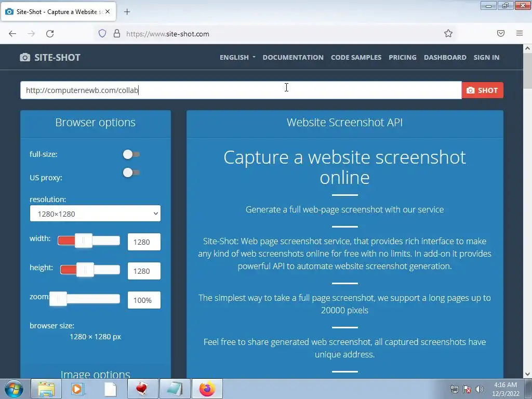Click the width slider handle
This screenshot has height=399, width=532.
pos(84,241)
